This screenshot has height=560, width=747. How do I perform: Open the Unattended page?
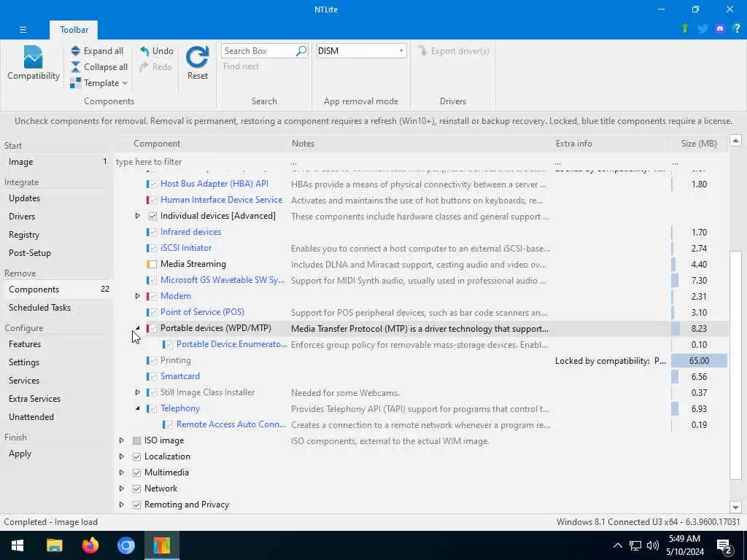tap(57, 416)
